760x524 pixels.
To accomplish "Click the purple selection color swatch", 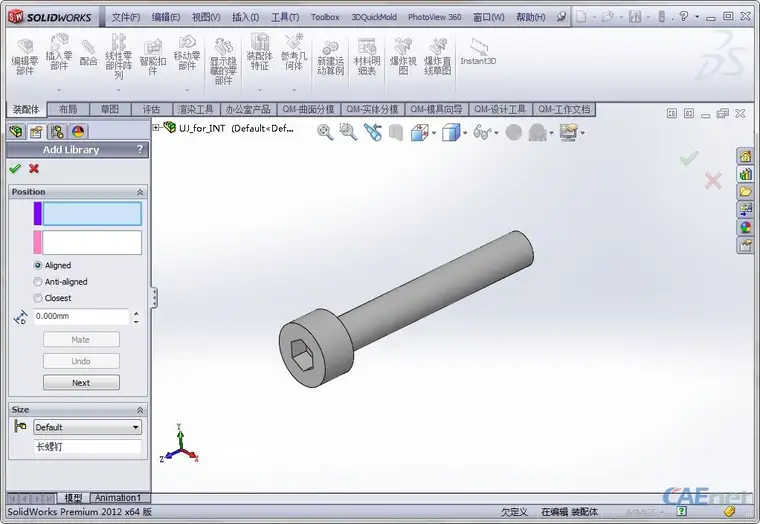I will [x=37, y=214].
